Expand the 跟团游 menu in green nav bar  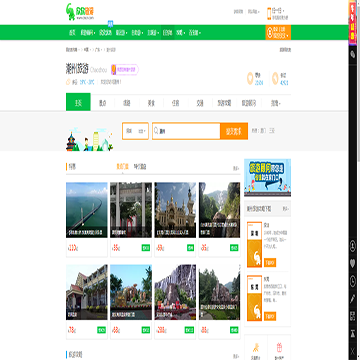point(122,33)
